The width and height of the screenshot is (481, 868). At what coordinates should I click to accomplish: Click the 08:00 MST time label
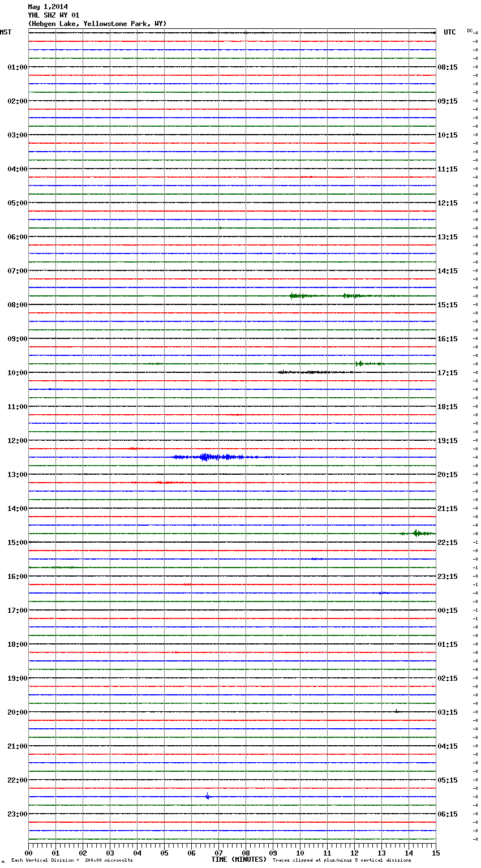point(18,305)
